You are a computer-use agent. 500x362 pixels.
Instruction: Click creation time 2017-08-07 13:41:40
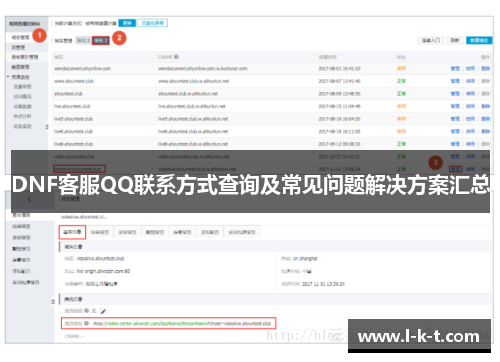coord(339,81)
